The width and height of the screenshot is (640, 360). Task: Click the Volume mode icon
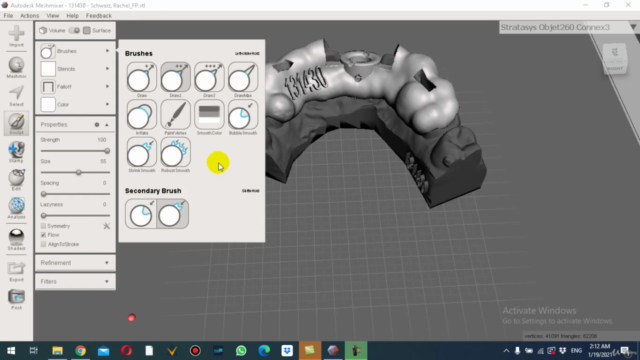pyautogui.click(x=43, y=31)
